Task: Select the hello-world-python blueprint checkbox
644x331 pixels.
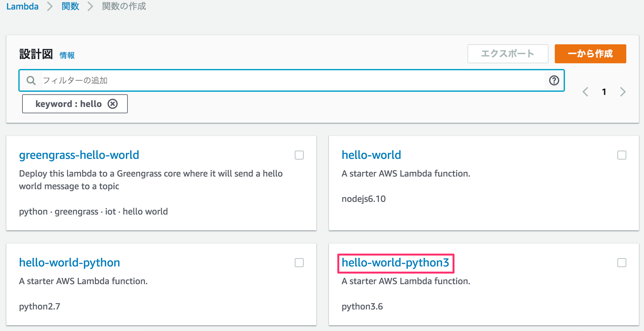Action: pos(299,263)
